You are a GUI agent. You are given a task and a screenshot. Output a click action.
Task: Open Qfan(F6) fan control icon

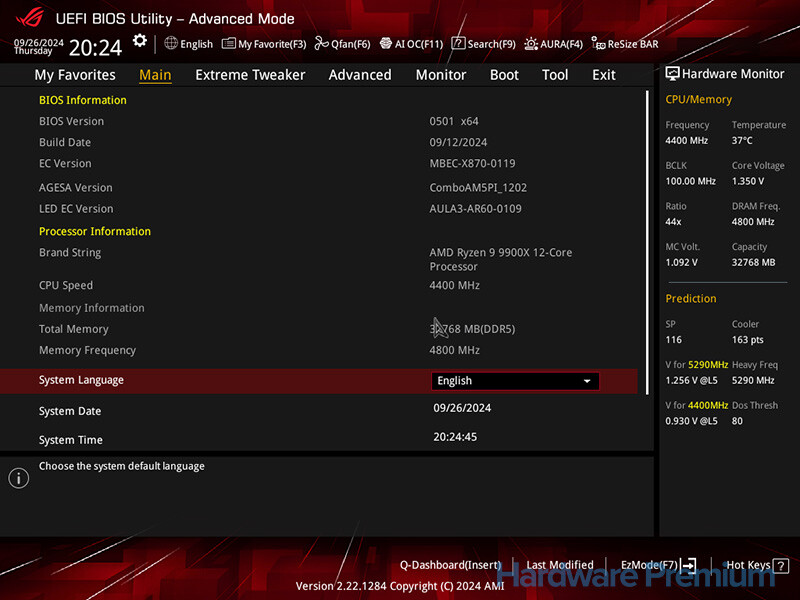click(321, 43)
